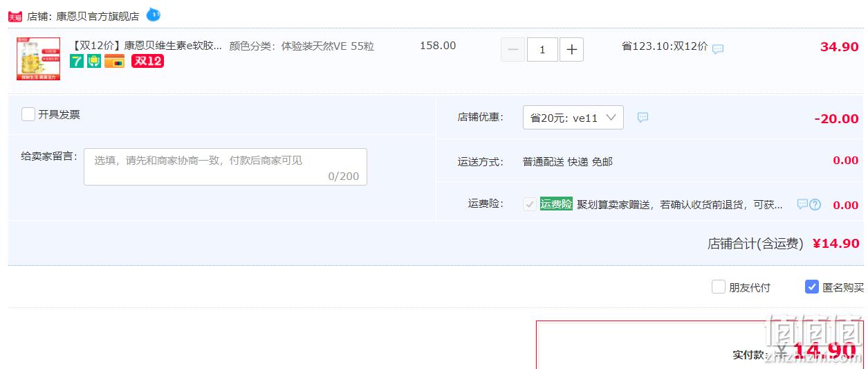868x369 pixels.
Task: Click the 运送方式 label
Action: click(x=481, y=161)
